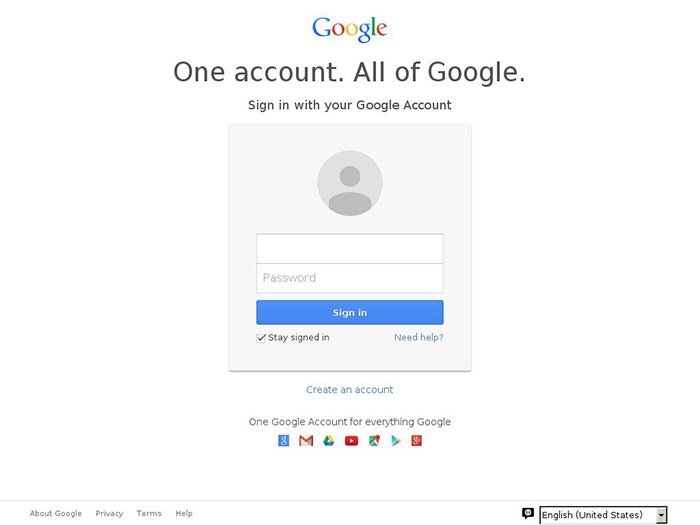Open the About Google footer link

[56, 513]
